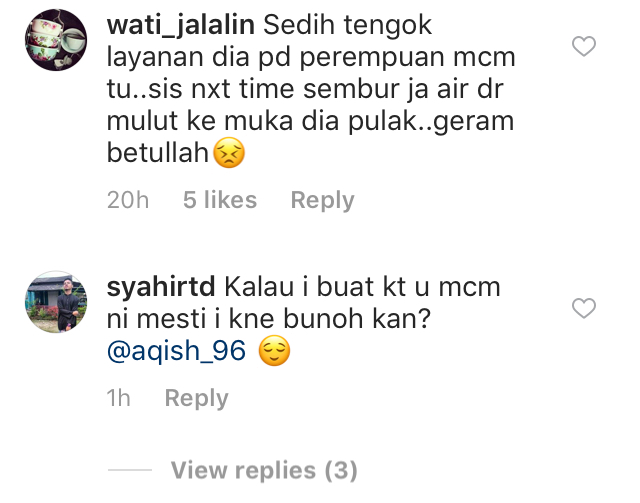Open the @aqish_96 mention
This screenshot has width=640, height=503.
click(x=176, y=351)
